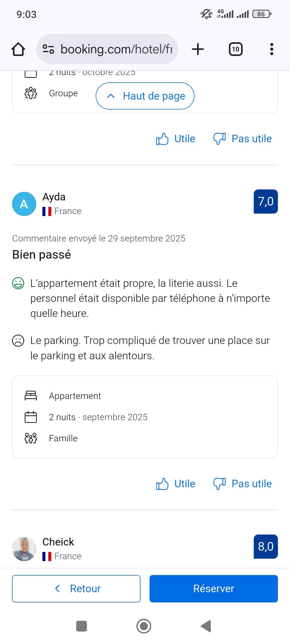
Task: Tap Cheick's profile photo
Action: pos(24,549)
